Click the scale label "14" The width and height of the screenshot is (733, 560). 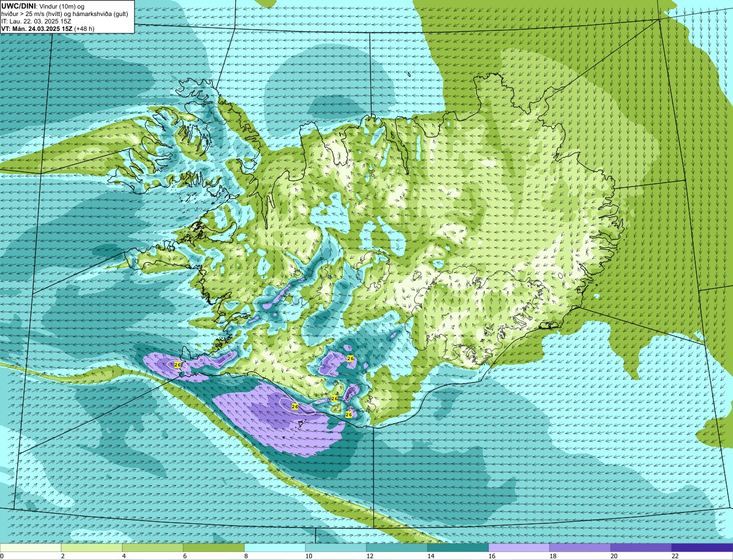pos(431,556)
